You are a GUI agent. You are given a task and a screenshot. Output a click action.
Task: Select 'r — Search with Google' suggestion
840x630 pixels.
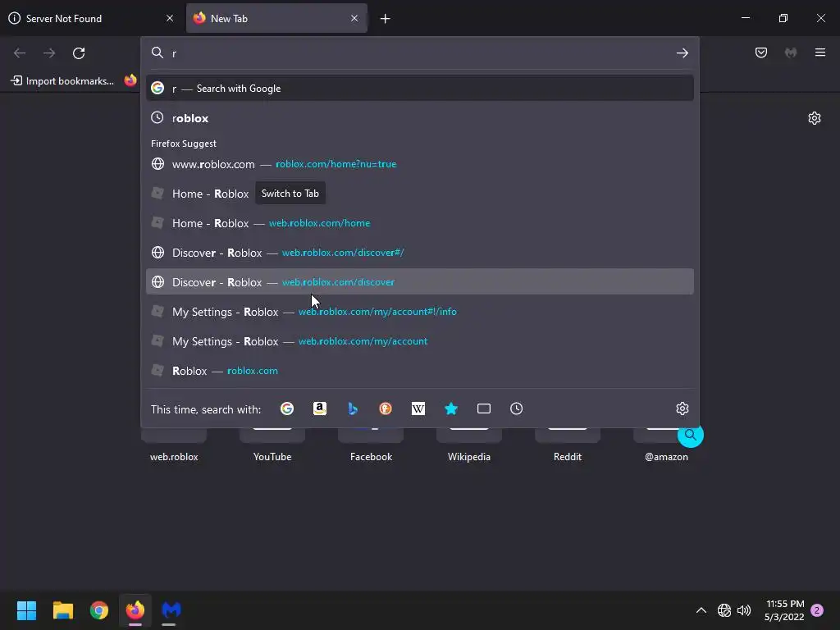tap(419, 89)
